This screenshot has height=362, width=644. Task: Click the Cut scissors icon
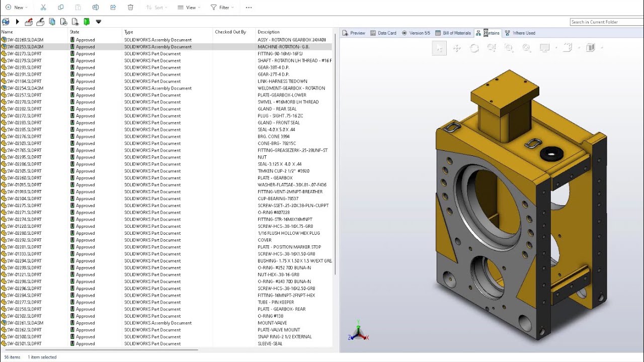point(43,8)
